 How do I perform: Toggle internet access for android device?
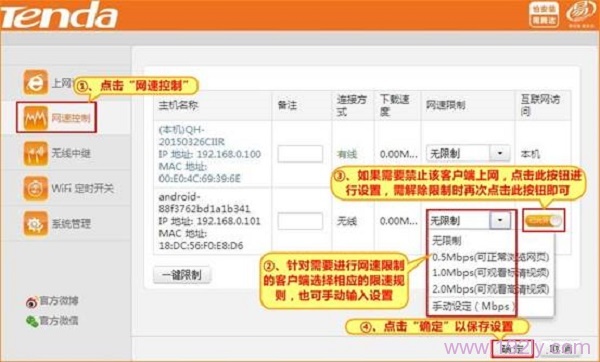click(x=543, y=221)
